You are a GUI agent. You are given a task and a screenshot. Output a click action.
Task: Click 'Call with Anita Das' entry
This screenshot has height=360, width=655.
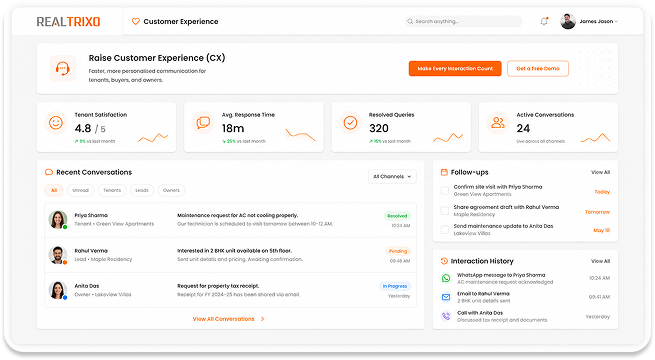tap(480, 313)
